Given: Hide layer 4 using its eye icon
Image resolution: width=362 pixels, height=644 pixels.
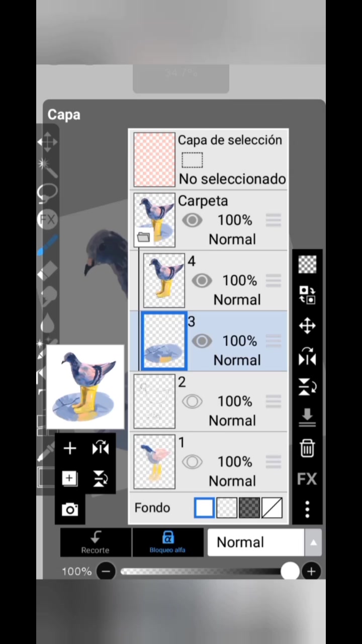Looking at the screenshot, I should (x=202, y=281).
